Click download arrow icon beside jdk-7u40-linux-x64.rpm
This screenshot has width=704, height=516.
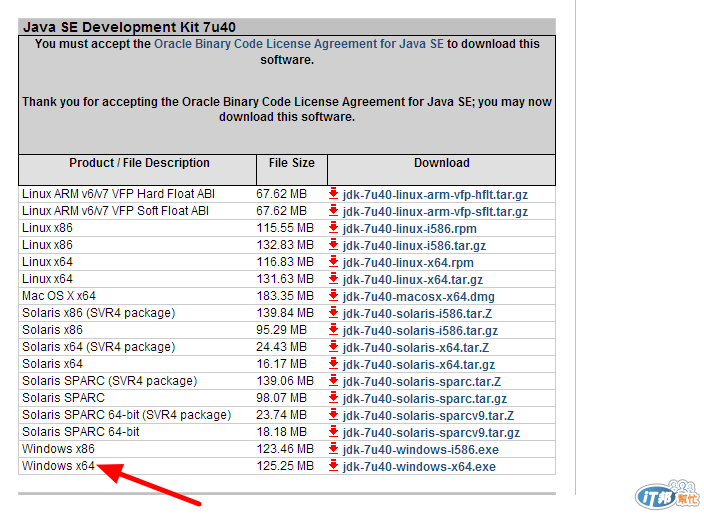(x=333, y=262)
